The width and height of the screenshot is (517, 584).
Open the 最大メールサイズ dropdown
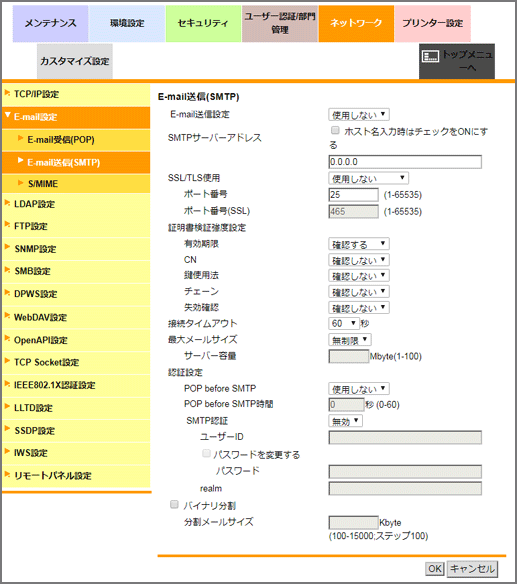tap(350, 340)
